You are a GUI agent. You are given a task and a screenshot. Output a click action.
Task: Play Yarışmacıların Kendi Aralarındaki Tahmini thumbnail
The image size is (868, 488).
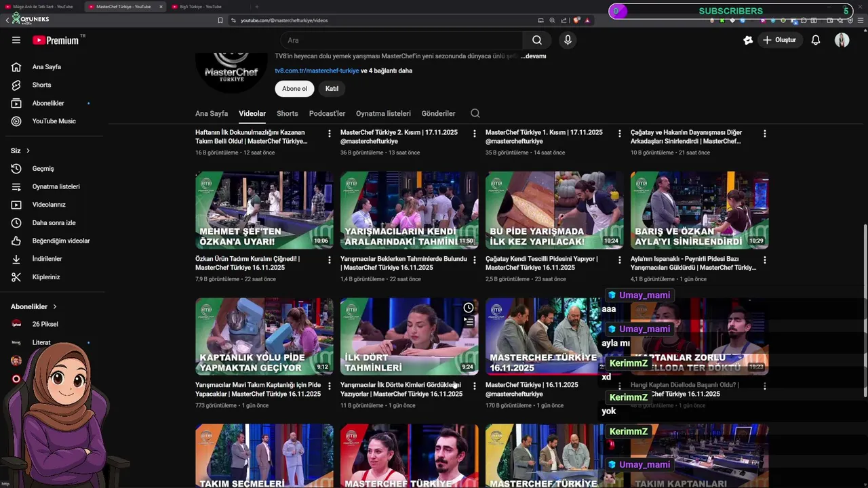pos(410,210)
